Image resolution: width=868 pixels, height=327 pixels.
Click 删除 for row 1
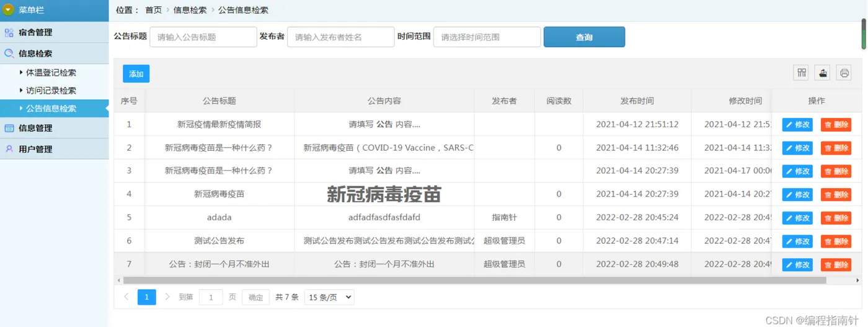(836, 125)
